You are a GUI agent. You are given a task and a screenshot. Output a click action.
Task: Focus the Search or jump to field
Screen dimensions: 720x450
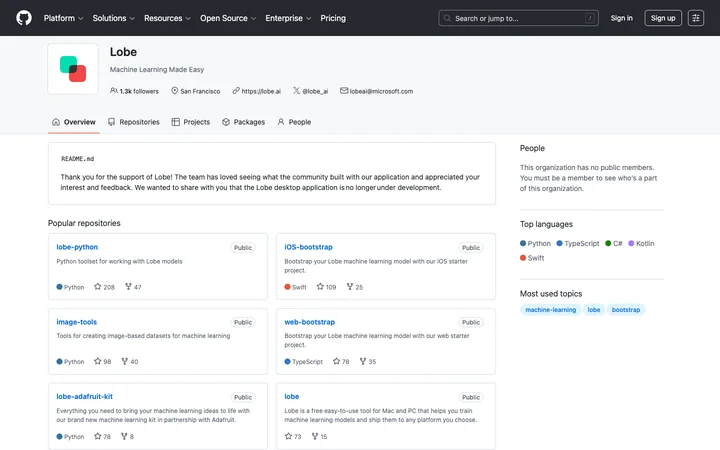[518, 18]
